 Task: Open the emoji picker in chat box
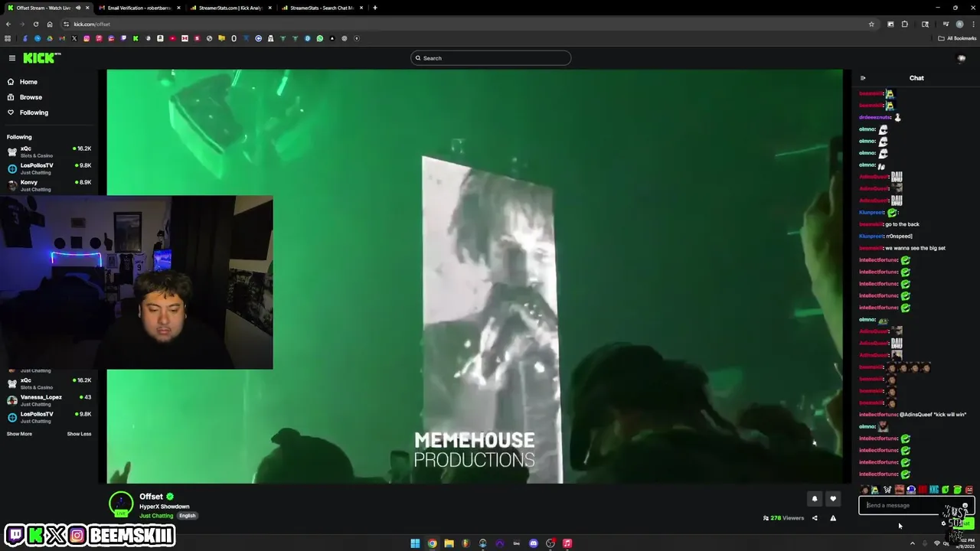[x=965, y=505]
